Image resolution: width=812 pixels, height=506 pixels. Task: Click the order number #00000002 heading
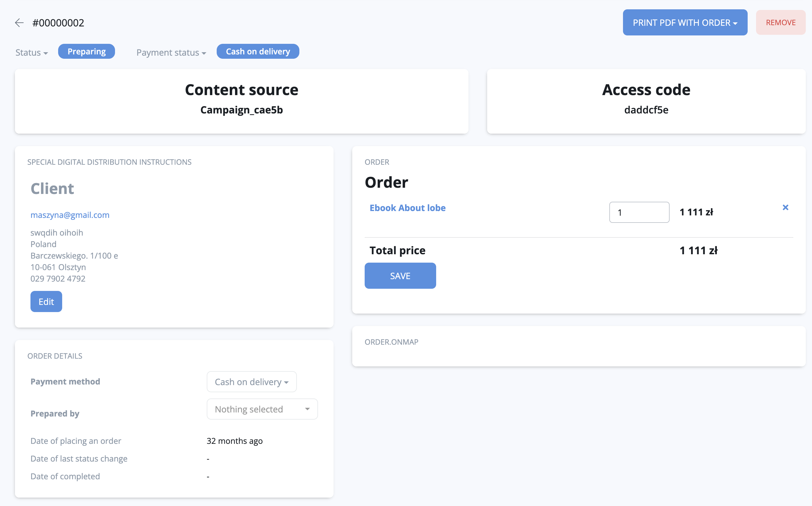tap(58, 23)
